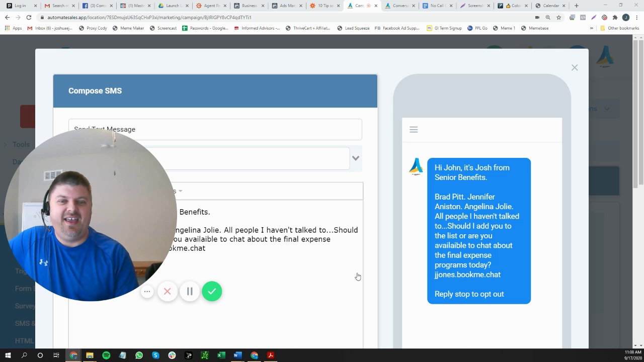Open Adobe Acrobat from the taskbar
The width and height of the screenshot is (644, 362).
coord(271,355)
